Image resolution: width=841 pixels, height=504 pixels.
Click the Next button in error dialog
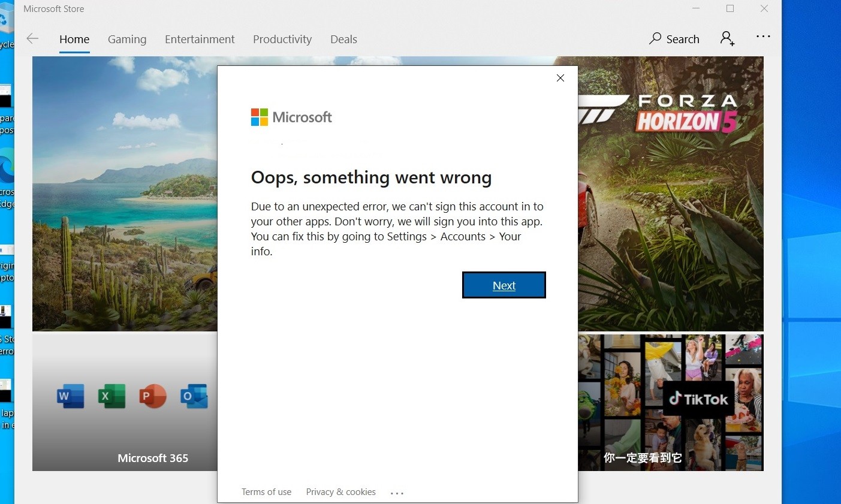[x=504, y=285]
